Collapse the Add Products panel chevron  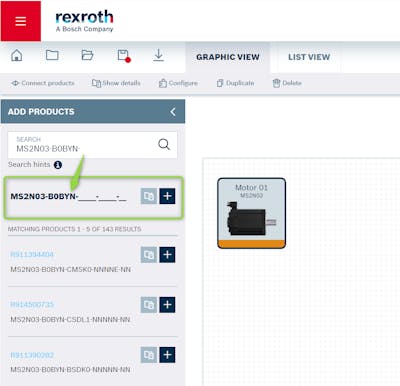point(173,112)
